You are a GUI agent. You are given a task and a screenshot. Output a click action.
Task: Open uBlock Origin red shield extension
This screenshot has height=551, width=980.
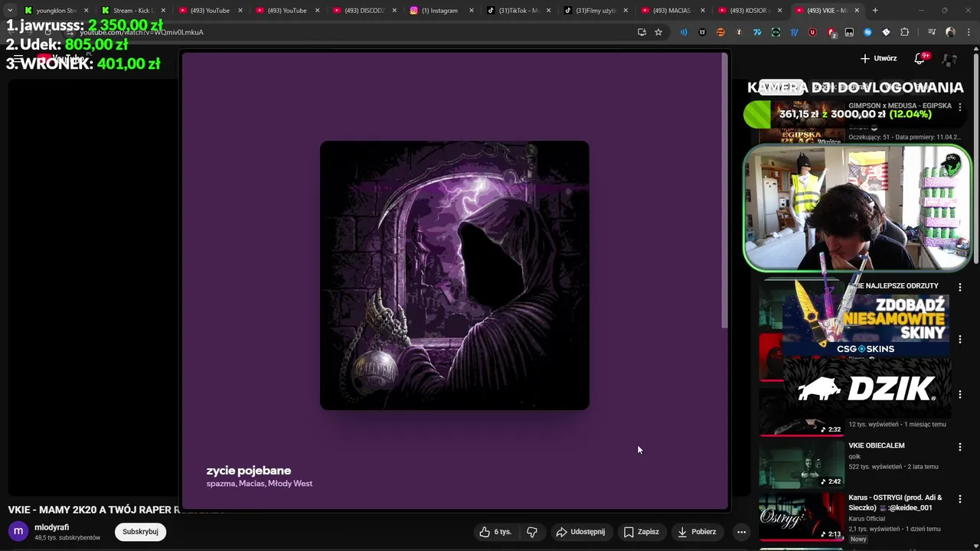pyautogui.click(x=812, y=32)
